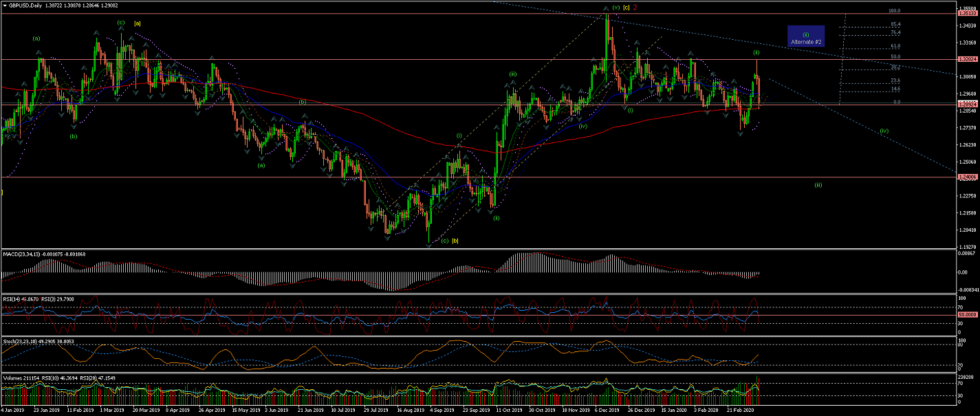The width and height of the screenshot is (980, 416).
Task: Click the Volumes indicator label
Action: pos(15,377)
